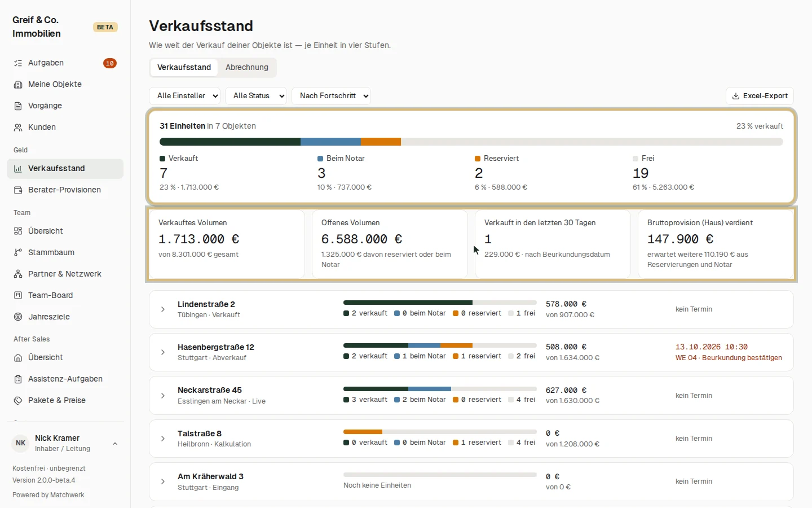Image resolution: width=812 pixels, height=508 pixels.
Task: Click the Partner & Netzwerk icon
Action: point(18,274)
